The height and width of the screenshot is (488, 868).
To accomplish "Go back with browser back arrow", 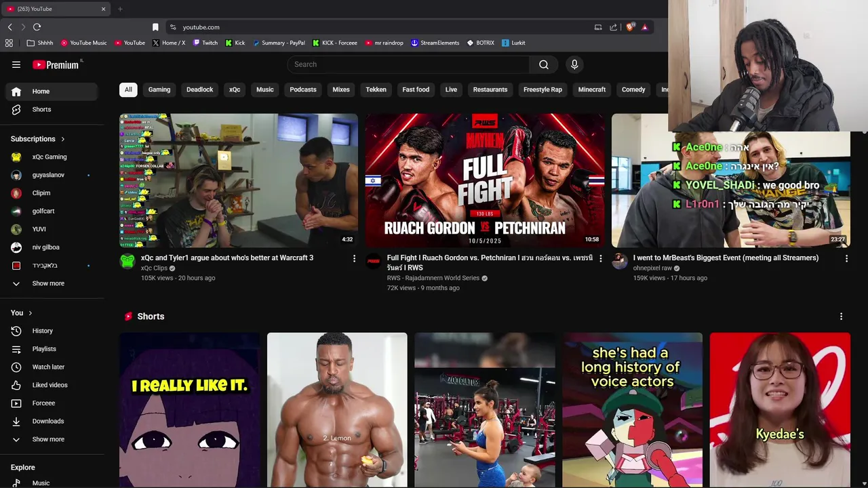I will pos(9,27).
